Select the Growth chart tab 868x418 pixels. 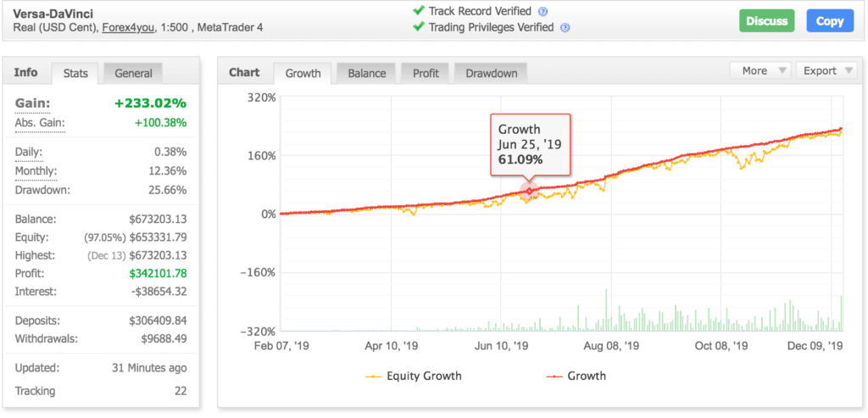click(303, 74)
